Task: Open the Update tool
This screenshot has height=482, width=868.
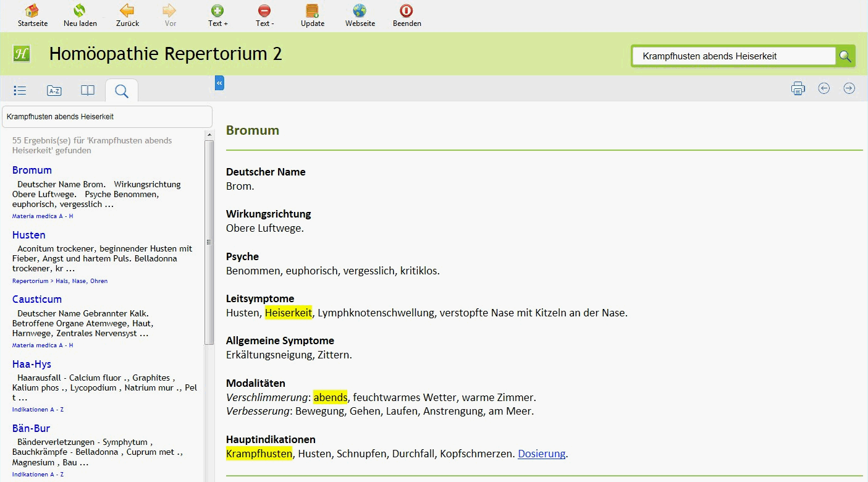Action: pyautogui.click(x=313, y=11)
